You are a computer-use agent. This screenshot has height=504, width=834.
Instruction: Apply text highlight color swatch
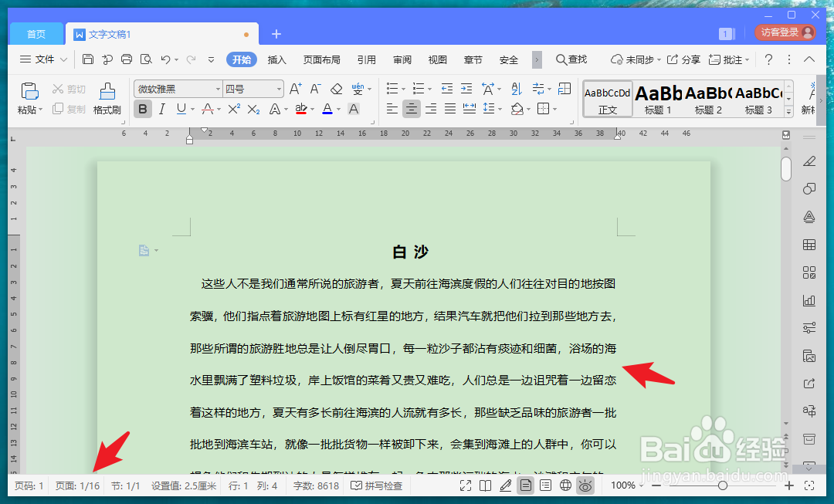(x=301, y=109)
